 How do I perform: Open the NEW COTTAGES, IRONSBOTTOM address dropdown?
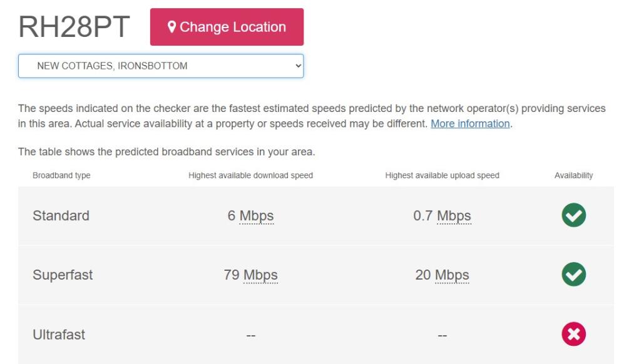(161, 66)
